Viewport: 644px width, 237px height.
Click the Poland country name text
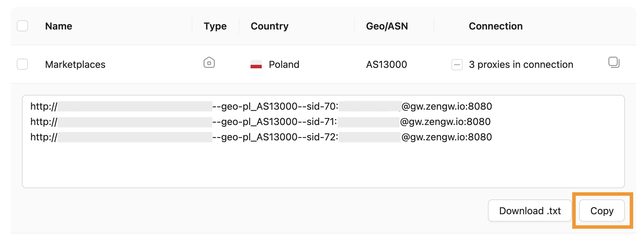click(284, 65)
